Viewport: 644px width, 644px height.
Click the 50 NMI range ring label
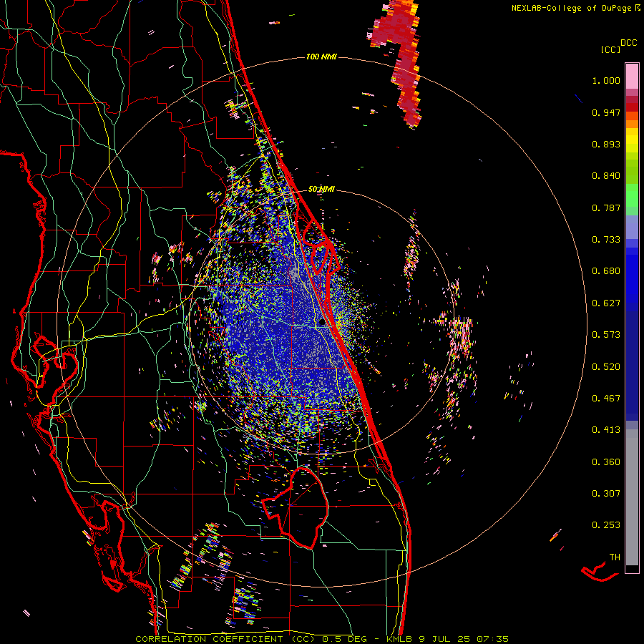321,190
